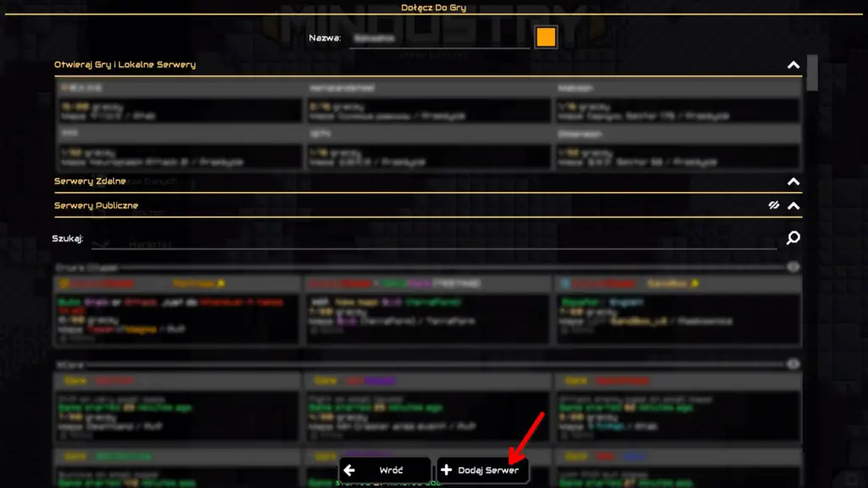Screen dimensions: 868x488
Task: Hide the first public server group via eye icon
Action: pyautogui.click(x=793, y=267)
